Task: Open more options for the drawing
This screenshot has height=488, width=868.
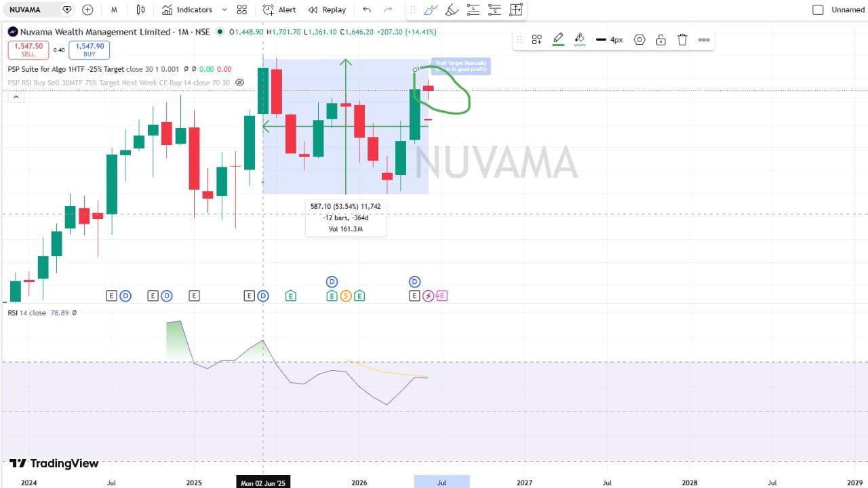Action: point(704,39)
